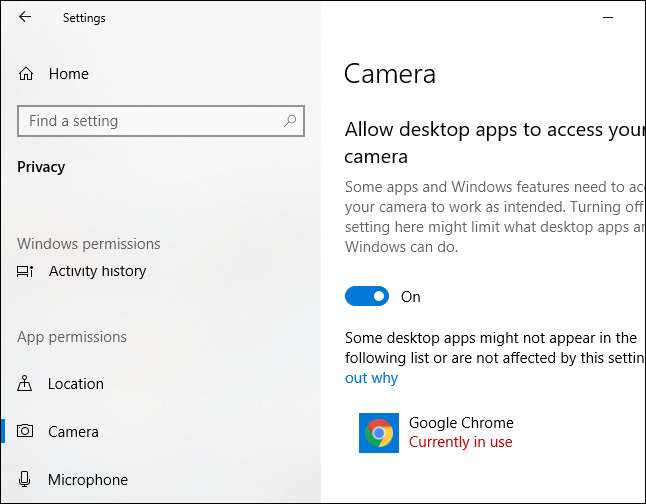
Task: Click the Currently in use status text
Action: point(460,442)
